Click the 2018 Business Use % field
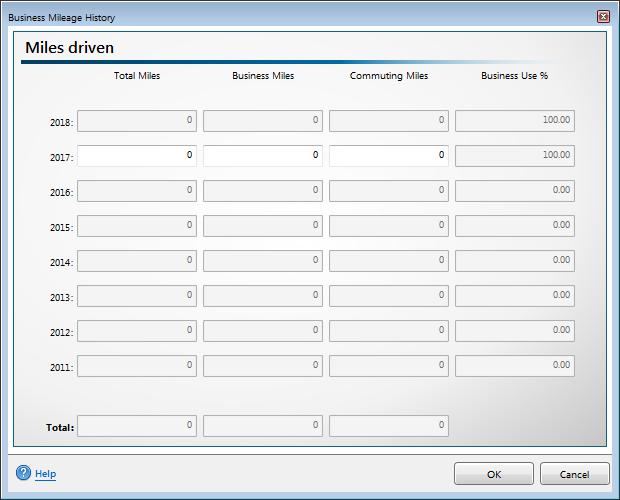Image resolution: width=620 pixels, height=500 pixels. 515,121
